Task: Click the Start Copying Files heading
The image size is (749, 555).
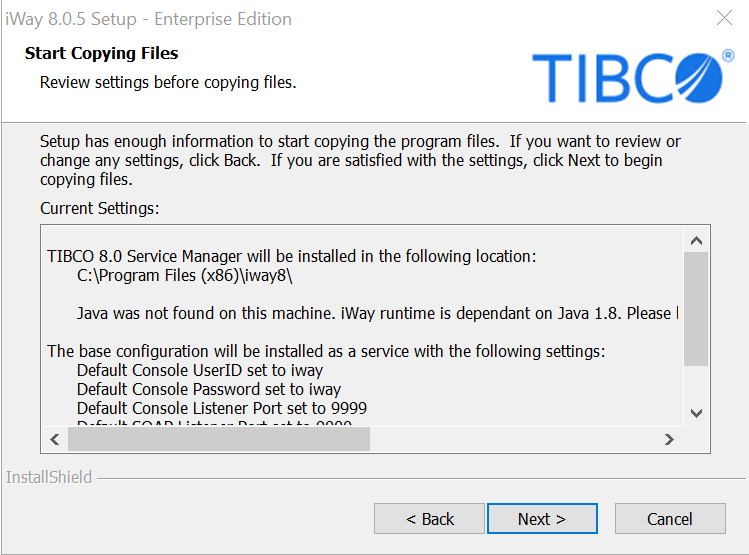Action: tap(101, 53)
